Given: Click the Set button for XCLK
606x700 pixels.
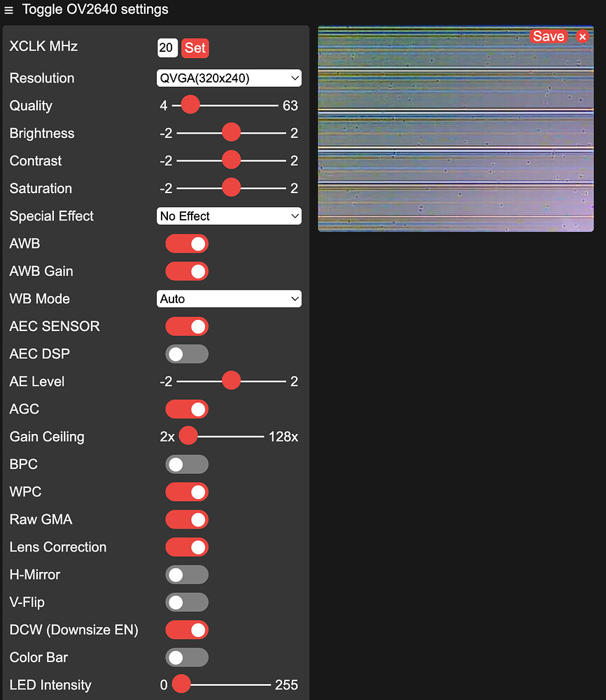Looking at the screenshot, I should tap(195, 48).
